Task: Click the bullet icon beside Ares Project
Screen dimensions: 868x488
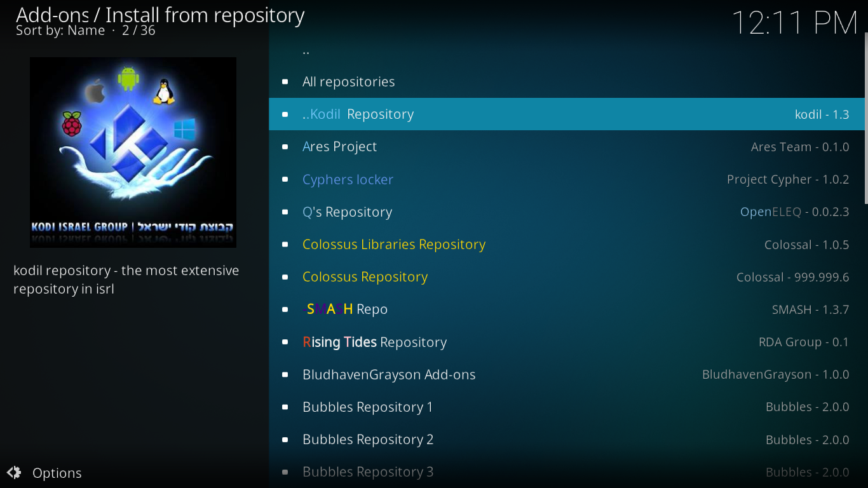Action: tap(285, 146)
